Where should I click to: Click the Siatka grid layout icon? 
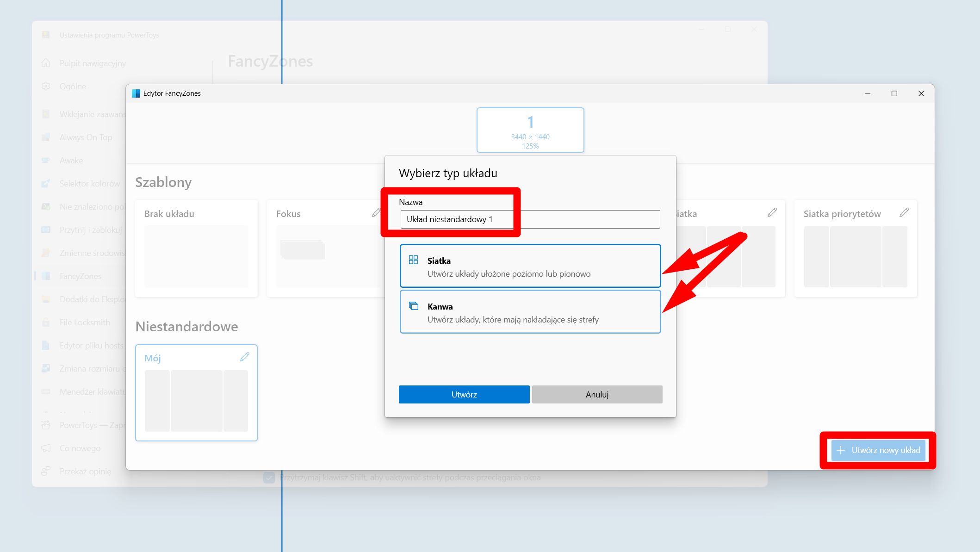coord(413,260)
